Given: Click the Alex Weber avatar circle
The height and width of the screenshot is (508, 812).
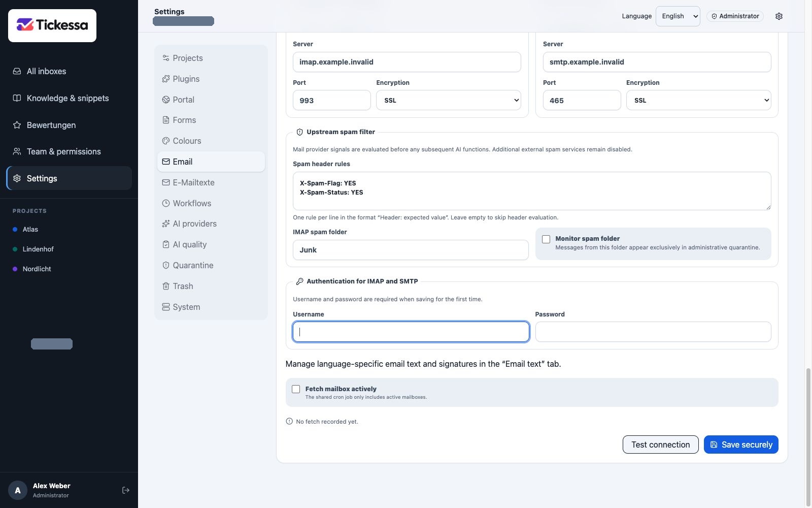Looking at the screenshot, I should pyautogui.click(x=18, y=490).
